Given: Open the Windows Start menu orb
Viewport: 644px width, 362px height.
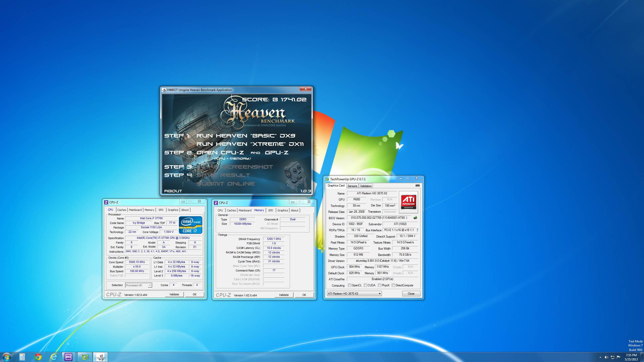Looking at the screenshot, I should [7, 357].
